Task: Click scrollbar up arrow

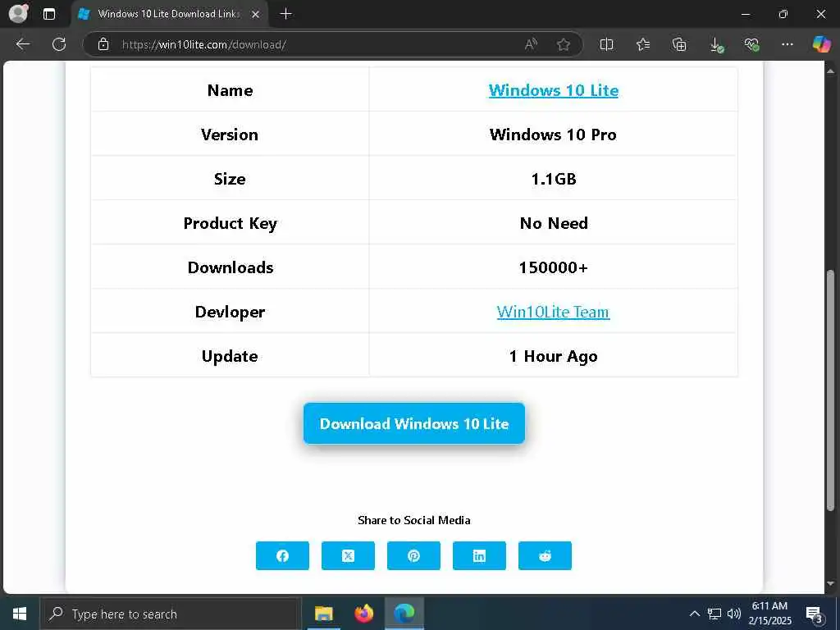Action: point(830,71)
